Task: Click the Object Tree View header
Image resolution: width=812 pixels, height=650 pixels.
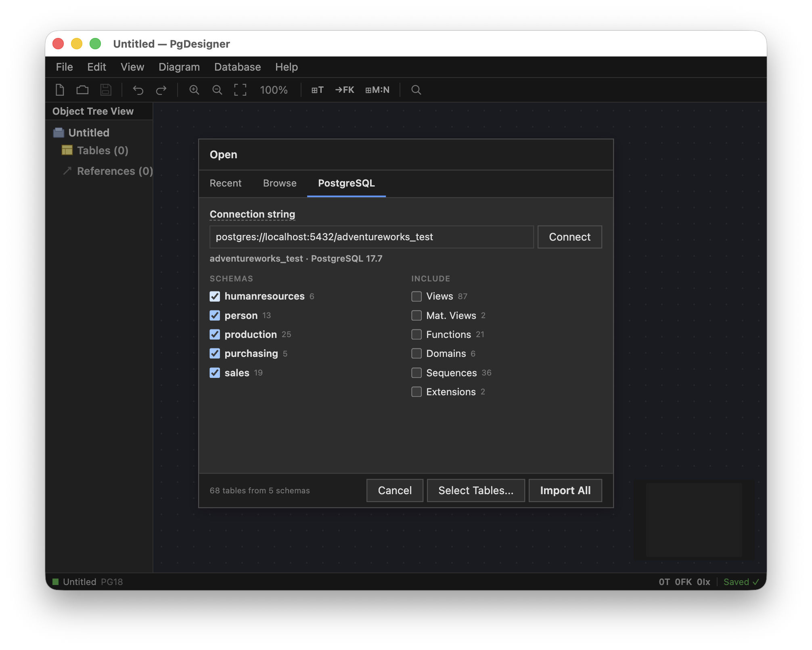Action: click(93, 111)
